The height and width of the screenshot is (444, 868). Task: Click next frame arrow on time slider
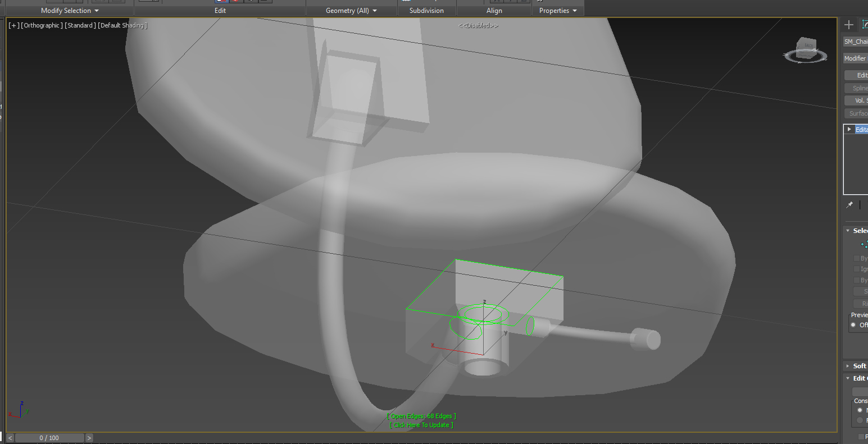click(89, 438)
